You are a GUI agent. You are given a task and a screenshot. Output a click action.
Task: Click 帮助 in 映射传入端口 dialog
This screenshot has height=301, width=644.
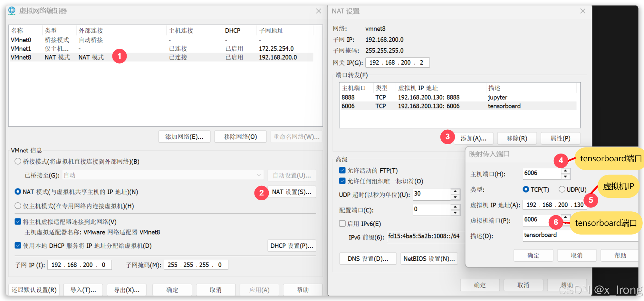620,255
